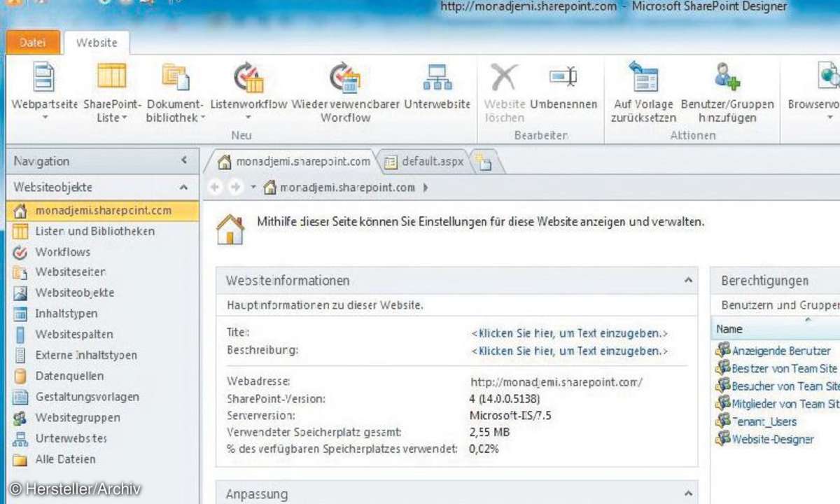The height and width of the screenshot is (504, 840).
Task: Sort permissions by Name column header
Action: 775,328
